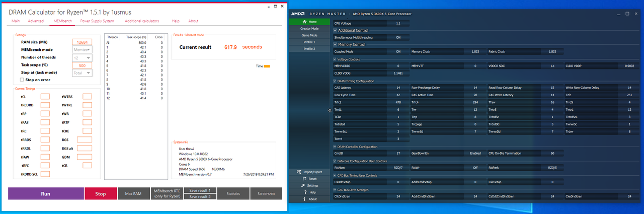The image size is (644, 214).
Task: Select the CAS Latency value 14
Action: (398, 88)
